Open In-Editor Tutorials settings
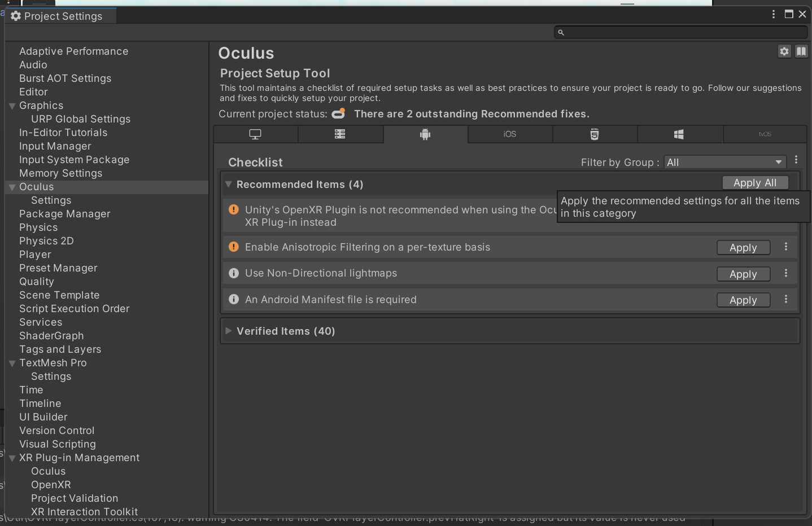 click(63, 133)
